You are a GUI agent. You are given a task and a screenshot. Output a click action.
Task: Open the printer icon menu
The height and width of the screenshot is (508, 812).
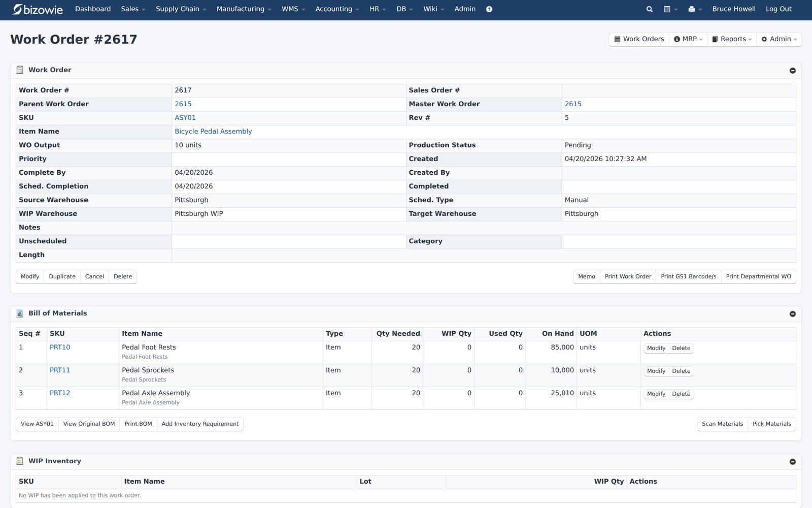[695, 9]
